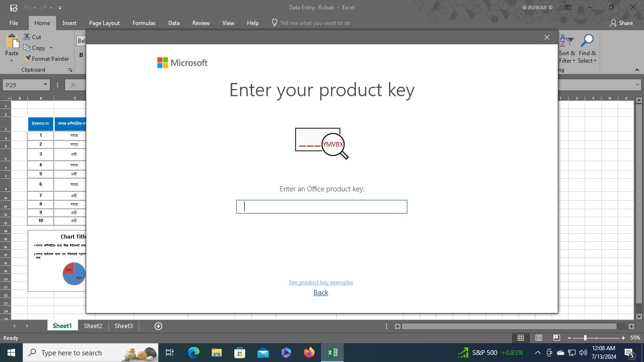The image size is (644, 362).
Task: Click the Office product key input field
Action: (x=322, y=206)
